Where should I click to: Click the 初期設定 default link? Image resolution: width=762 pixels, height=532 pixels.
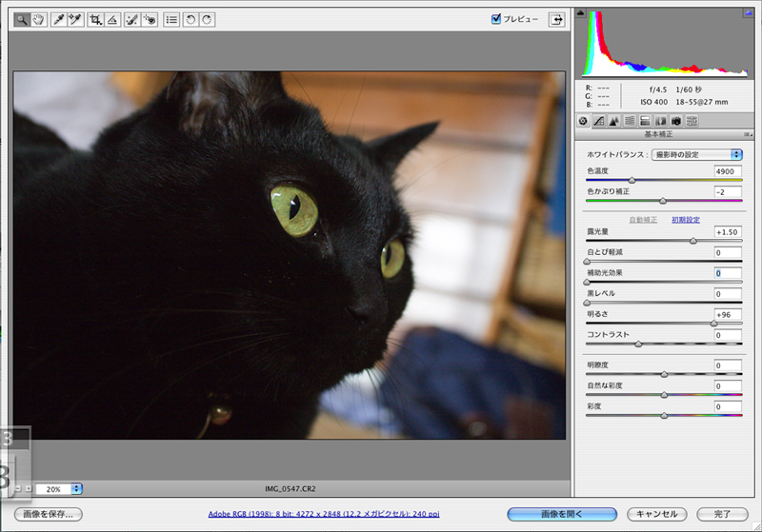pos(686,220)
